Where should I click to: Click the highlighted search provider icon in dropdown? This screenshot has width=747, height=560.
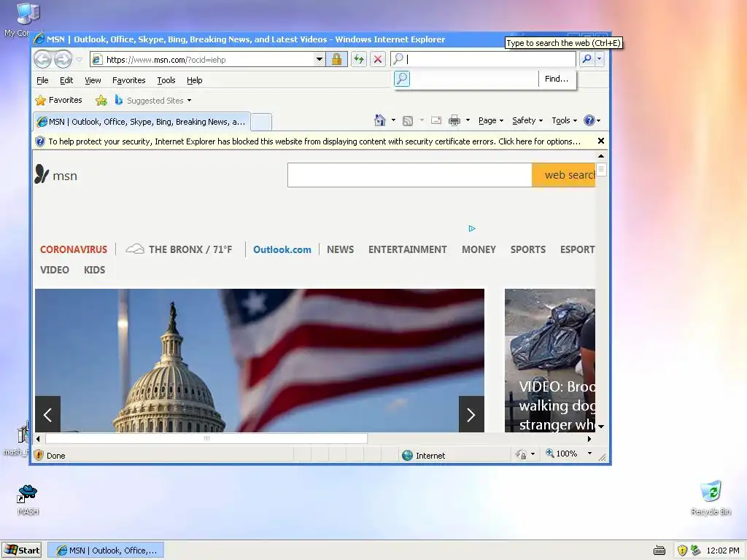(402, 79)
